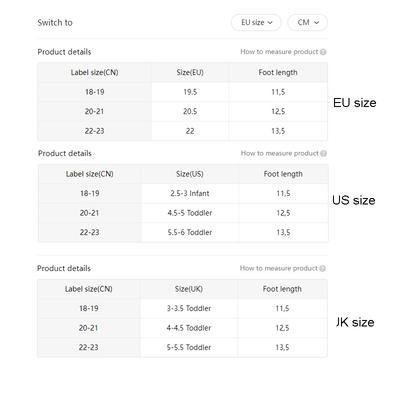Click help icon in UK size section header
This screenshot has height=400, width=400.
[322, 268]
